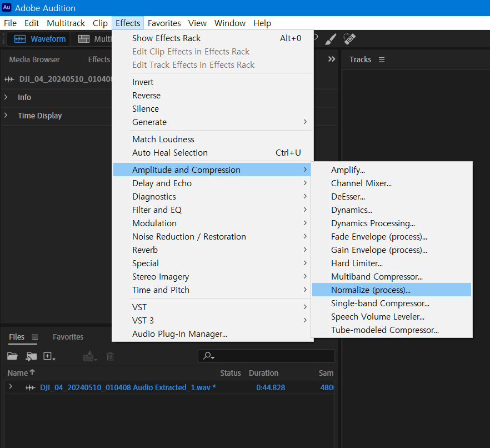Viewport: 490px width, 448px height.
Task: Open the Multitrack menu
Action: point(66,23)
